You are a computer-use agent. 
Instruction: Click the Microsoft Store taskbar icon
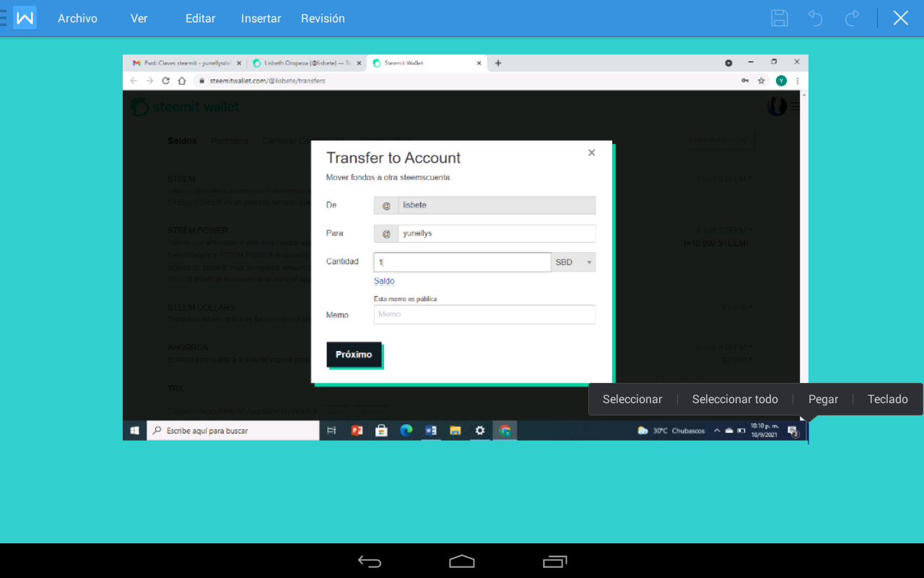point(381,431)
